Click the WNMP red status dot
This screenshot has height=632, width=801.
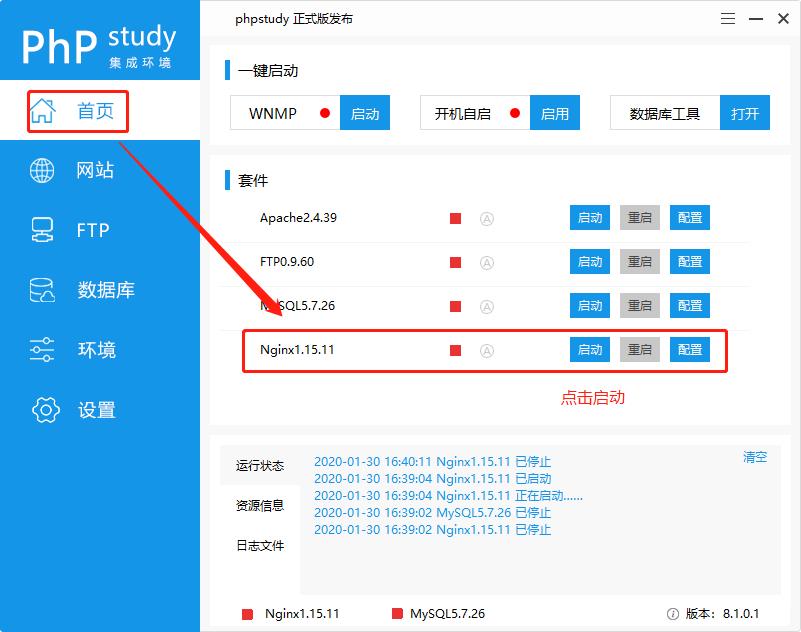325,113
